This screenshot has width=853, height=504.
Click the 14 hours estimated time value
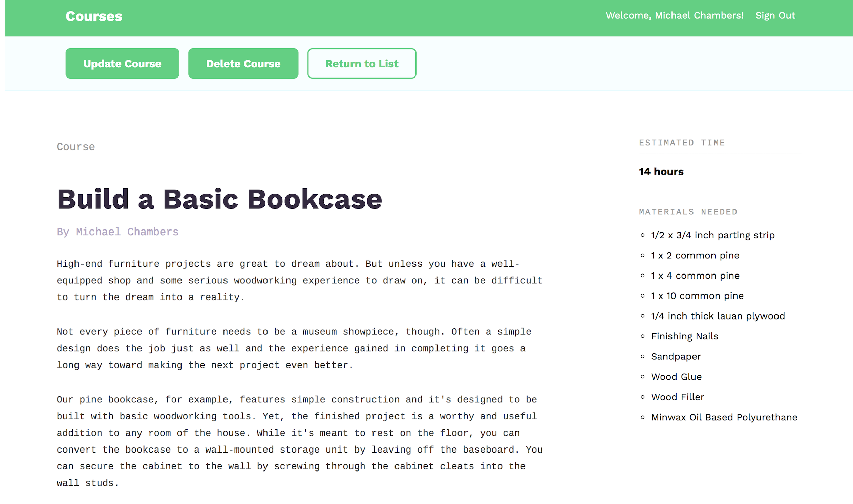pyautogui.click(x=661, y=172)
